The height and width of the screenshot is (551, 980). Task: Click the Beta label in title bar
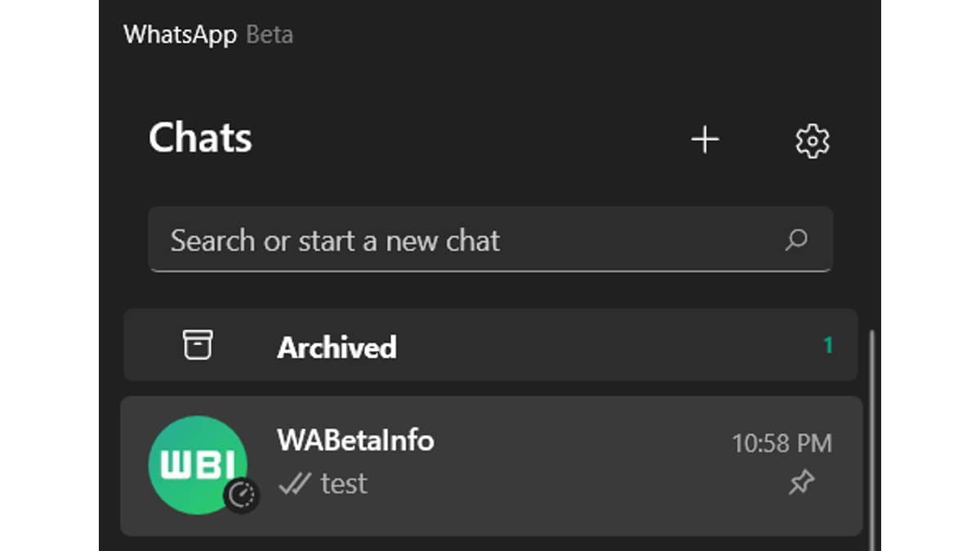click(x=269, y=35)
